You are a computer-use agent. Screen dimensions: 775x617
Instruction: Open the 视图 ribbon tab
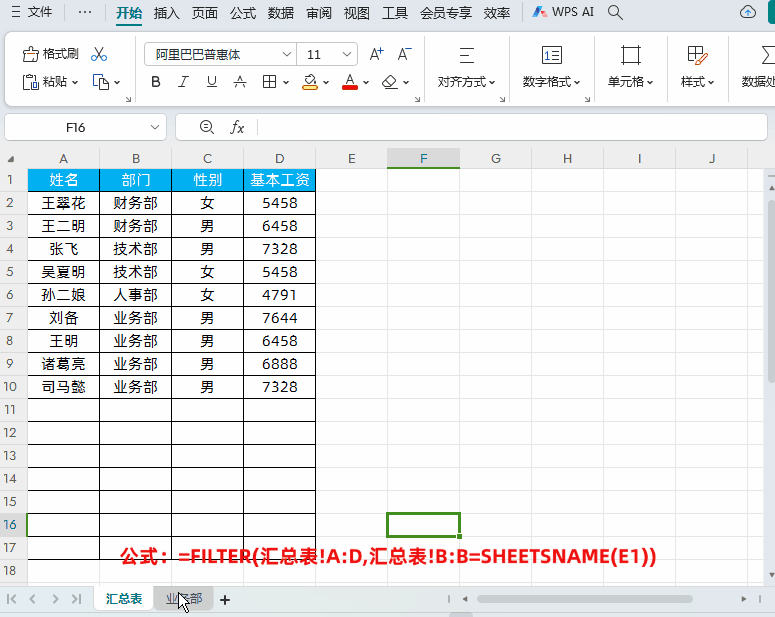click(x=356, y=13)
